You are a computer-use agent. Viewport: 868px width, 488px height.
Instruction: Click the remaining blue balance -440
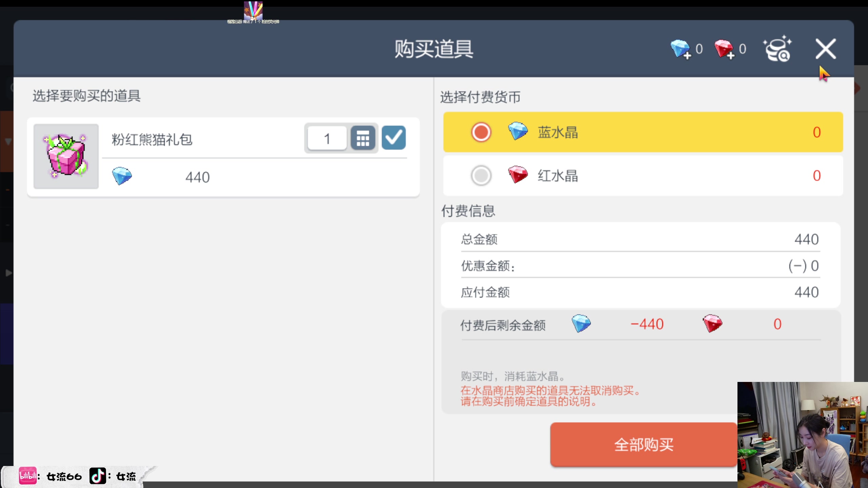click(x=647, y=324)
